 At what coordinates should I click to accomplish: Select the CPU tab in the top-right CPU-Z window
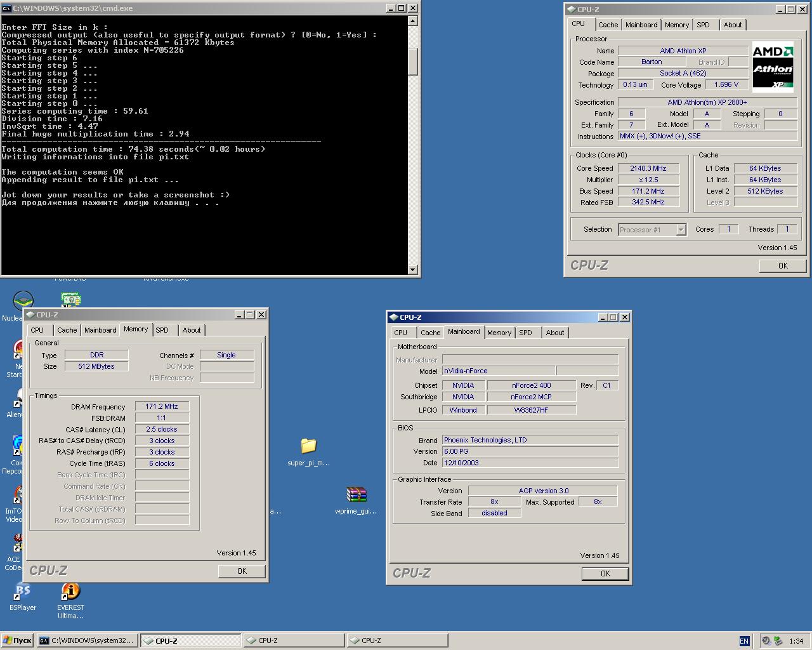[x=579, y=23]
